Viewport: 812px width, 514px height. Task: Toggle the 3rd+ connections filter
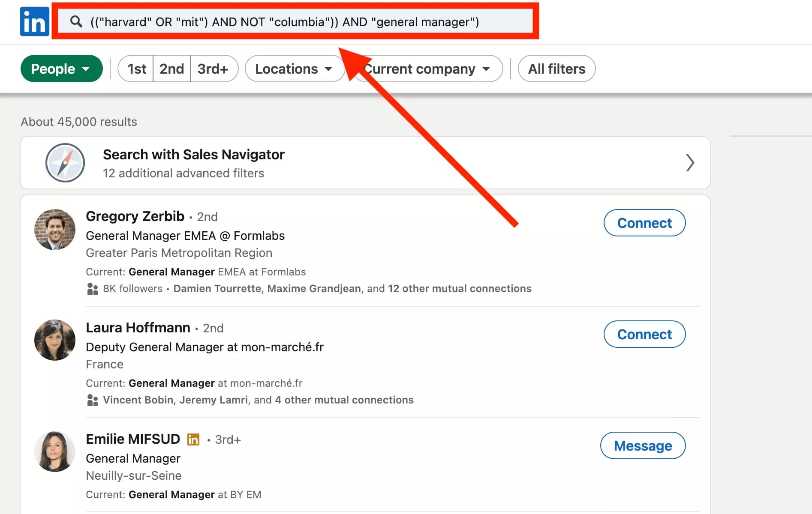pyautogui.click(x=214, y=69)
